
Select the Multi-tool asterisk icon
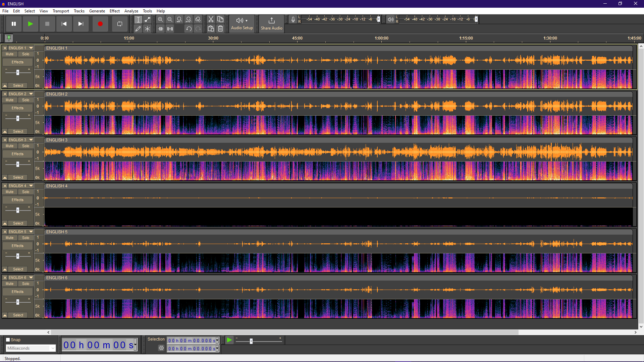(147, 29)
